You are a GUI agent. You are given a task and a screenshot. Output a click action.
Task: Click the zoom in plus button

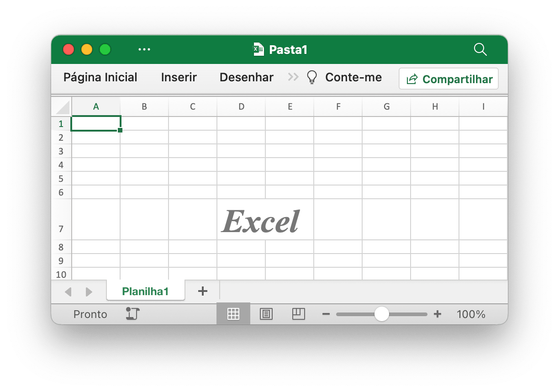[x=438, y=314]
